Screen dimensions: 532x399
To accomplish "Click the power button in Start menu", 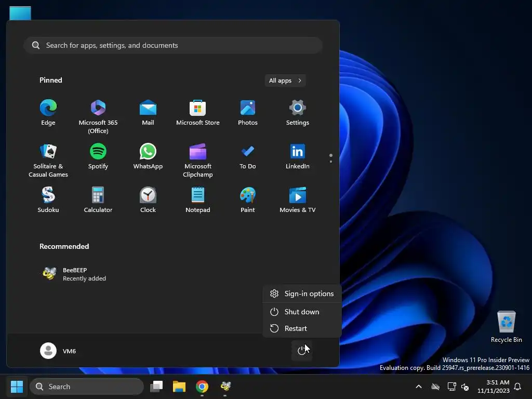I will [x=302, y=351].
